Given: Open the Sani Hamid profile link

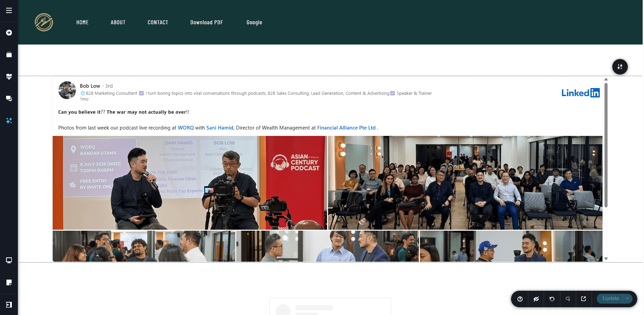Looking at the screenshot, I should [220, 128].
